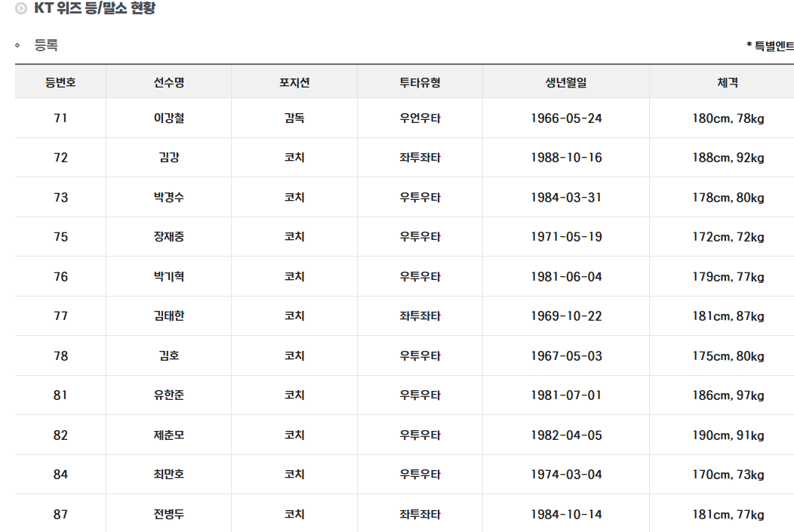Select the 포지션 column header

click(294, 82)
